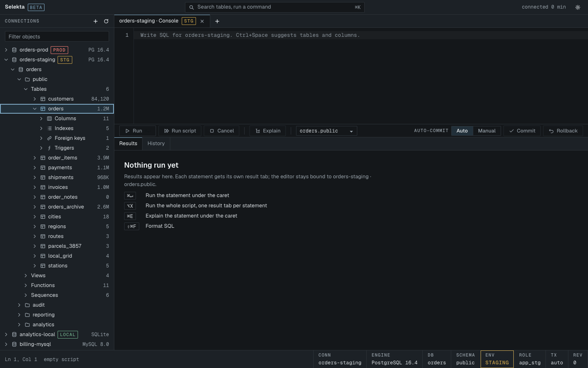Click the payments table icon
The height and width of the screenshot is (368, 588).
tap(43, 168)
